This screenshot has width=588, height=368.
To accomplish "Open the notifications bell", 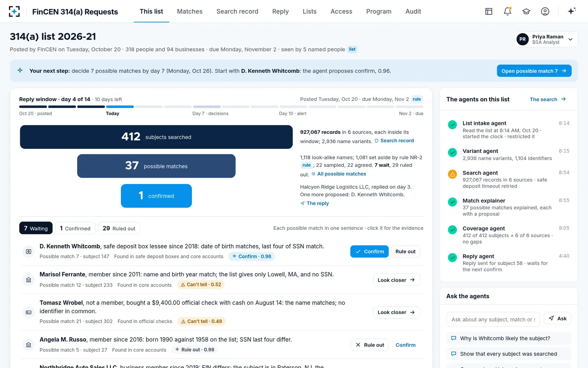I will point(508,11).
